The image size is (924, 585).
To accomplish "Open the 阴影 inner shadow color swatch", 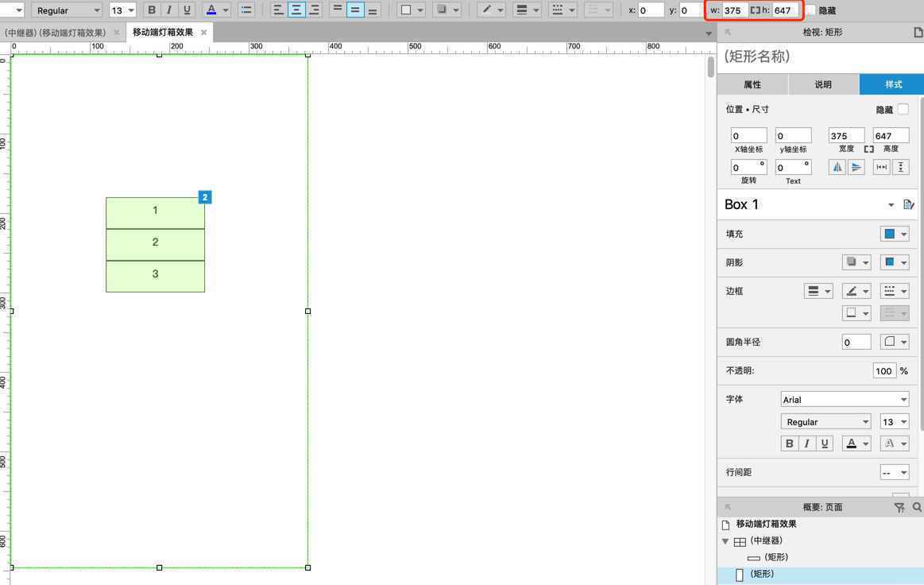I will [895, 262].
